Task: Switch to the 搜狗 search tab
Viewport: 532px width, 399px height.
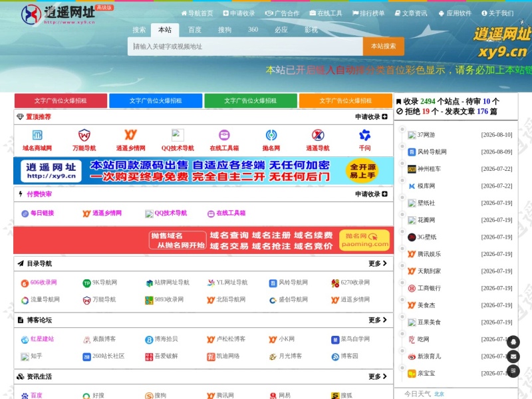Action: coord(225,30)
